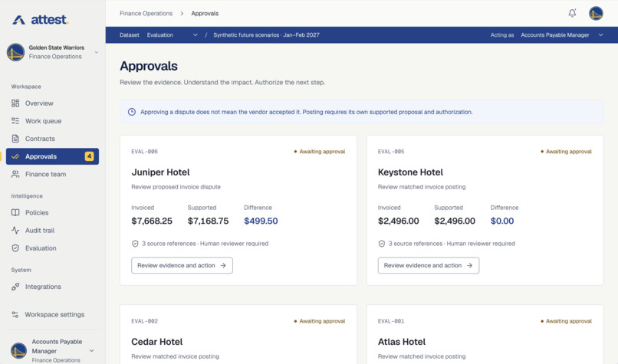
Task: Click the Cedar Hotel card title
Action: click(157, 342)
